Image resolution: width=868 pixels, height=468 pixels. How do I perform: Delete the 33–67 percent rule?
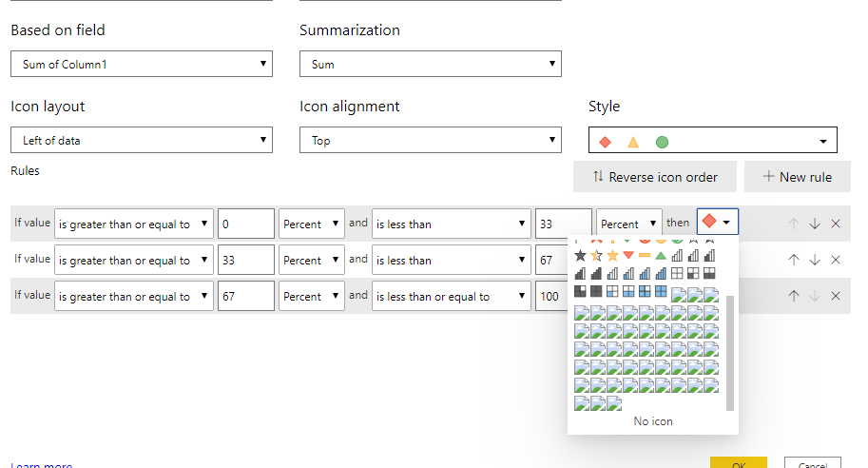(836, 260)
